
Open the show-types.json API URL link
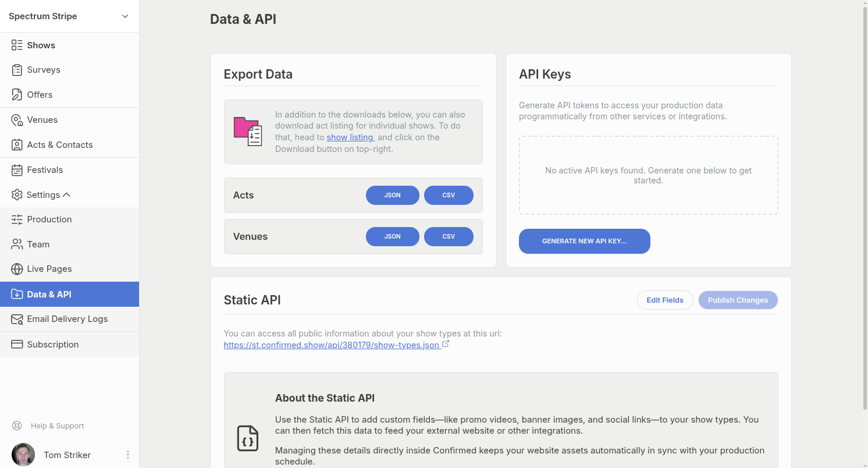(332, 345)
